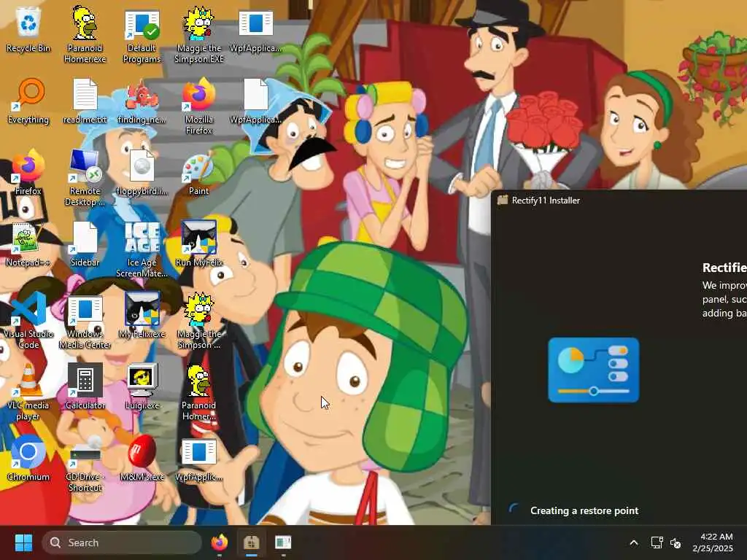The width and height of the screenshot is (747, 560).
Task: Click the control panel illustration in installer
Action: [594, 370]
